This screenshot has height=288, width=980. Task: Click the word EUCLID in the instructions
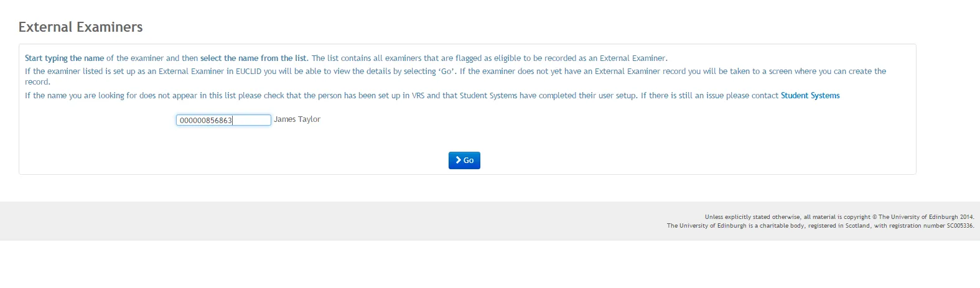click(248, 72)
